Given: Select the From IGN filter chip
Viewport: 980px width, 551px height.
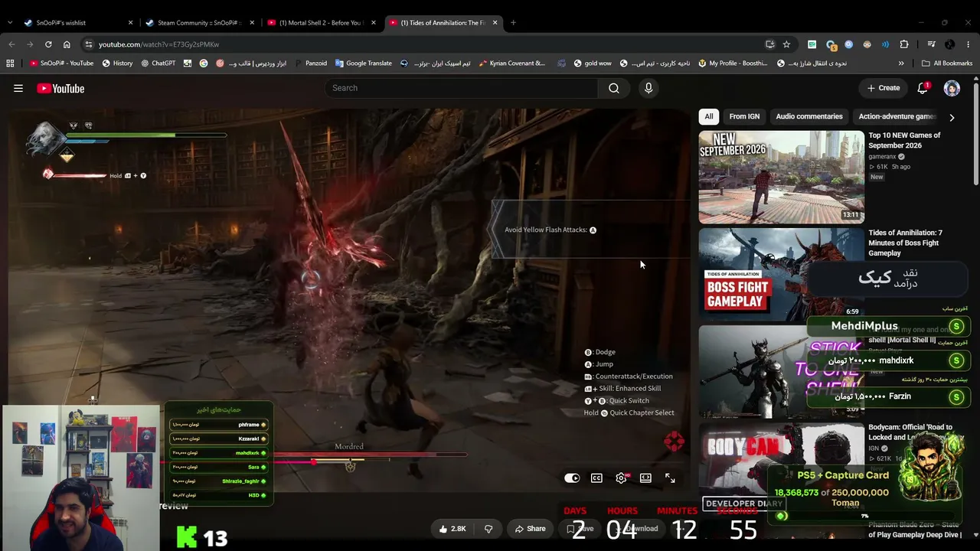Looking at the screenshot, I should (744, 116).
